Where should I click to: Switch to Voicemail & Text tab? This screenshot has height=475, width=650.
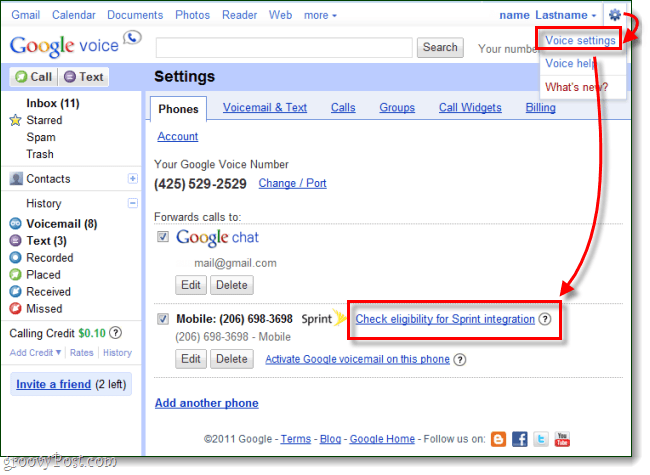264,108
